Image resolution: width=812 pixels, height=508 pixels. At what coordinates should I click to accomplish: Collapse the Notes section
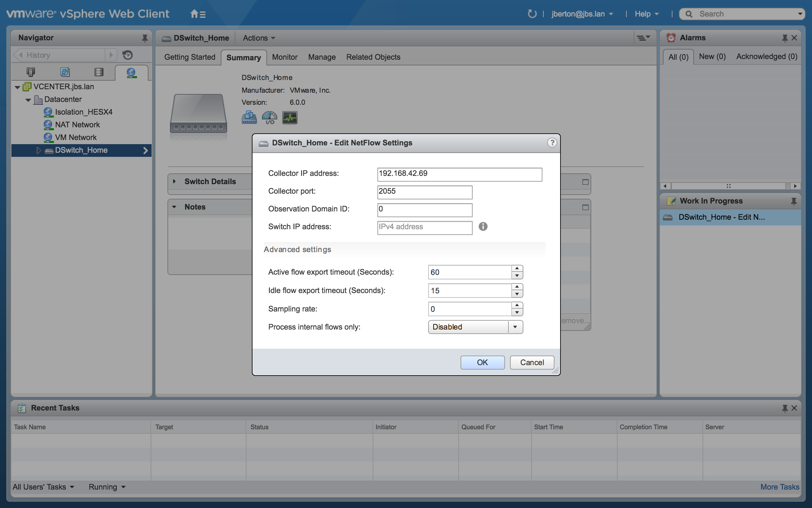click(x=174, y=207)
